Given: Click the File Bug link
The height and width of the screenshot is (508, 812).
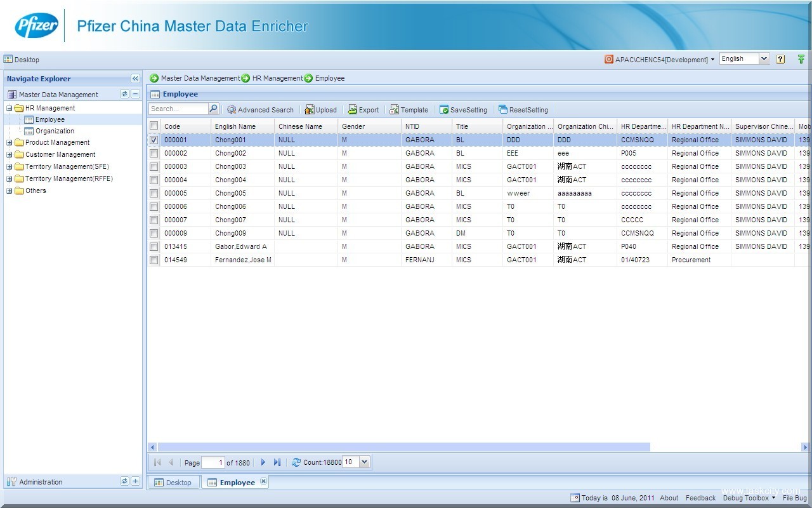Looking at the screenshot, I should coord(795,498).
